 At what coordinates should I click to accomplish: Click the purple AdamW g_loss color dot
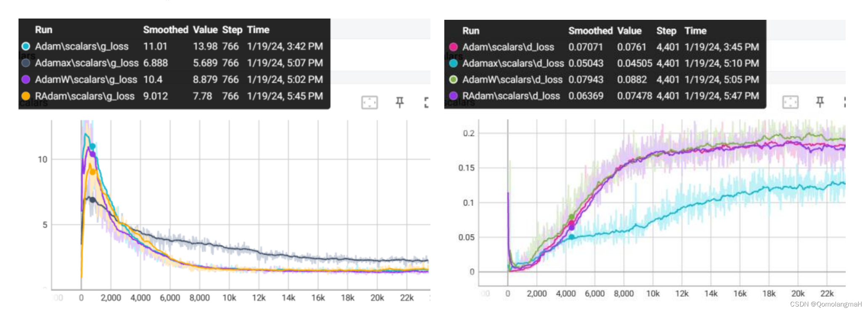click(26, 80)
